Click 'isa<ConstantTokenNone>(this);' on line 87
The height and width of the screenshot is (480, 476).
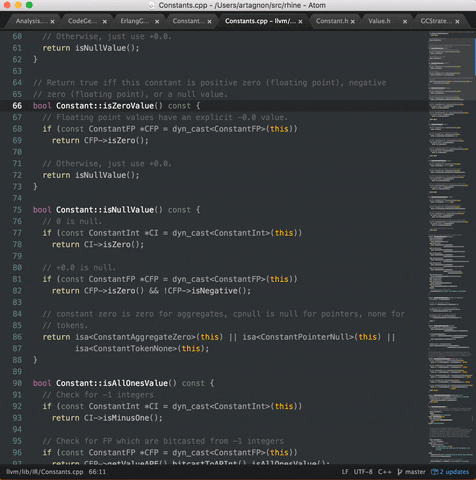pyautogui.click(x=142, y=348)
